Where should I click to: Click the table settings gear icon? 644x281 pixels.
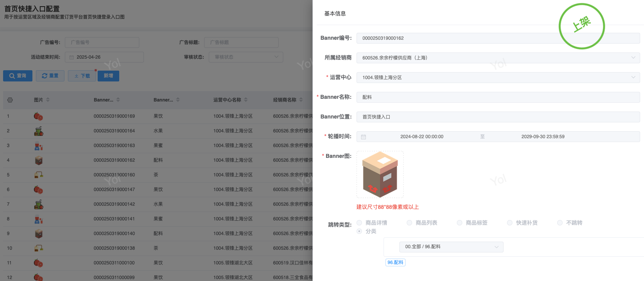coord(10,100)
